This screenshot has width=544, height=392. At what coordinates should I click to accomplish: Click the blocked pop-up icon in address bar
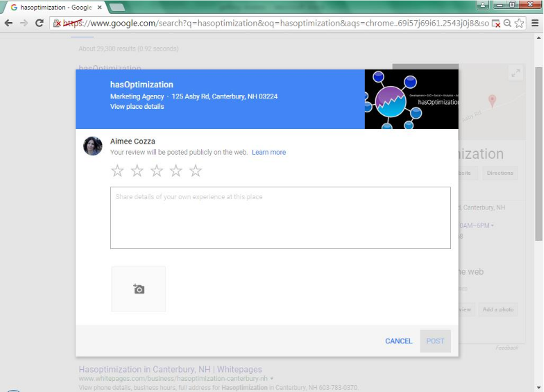point(495,24)
